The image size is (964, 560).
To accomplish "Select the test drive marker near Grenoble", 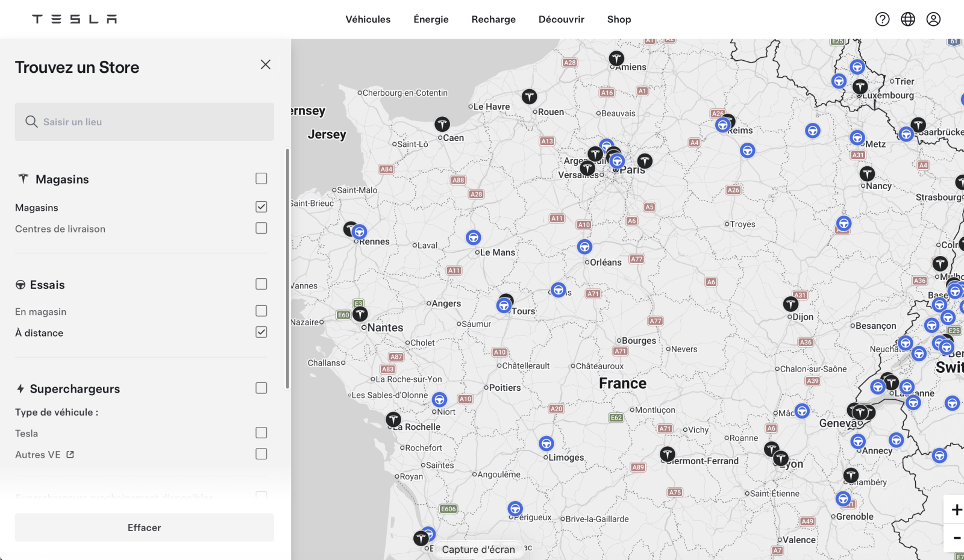I will (843, 499).
